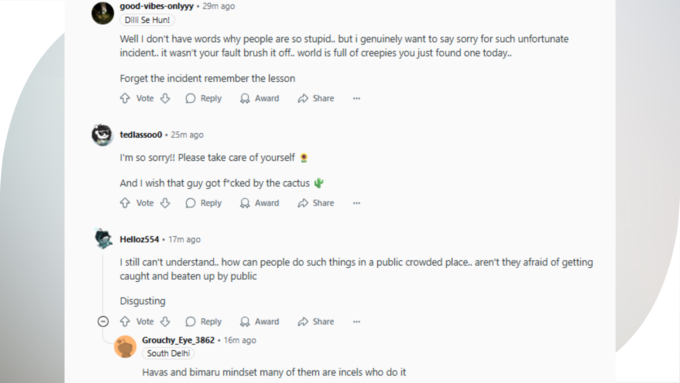
Task: Give an Award to good-vibes-onlyyy's comment
Action: pyautogui.click(x=259, y=98)
